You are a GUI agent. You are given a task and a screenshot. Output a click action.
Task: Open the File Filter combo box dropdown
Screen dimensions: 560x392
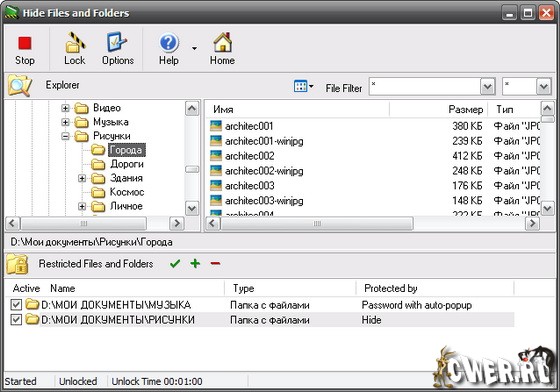pyautogui.click(x=488, y=87)
